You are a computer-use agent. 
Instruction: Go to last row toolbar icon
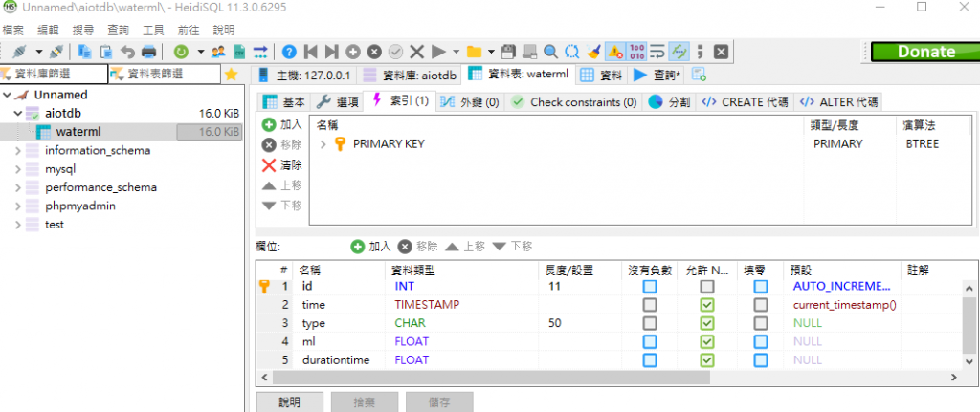pyautogui.click(x=332, y=52)
